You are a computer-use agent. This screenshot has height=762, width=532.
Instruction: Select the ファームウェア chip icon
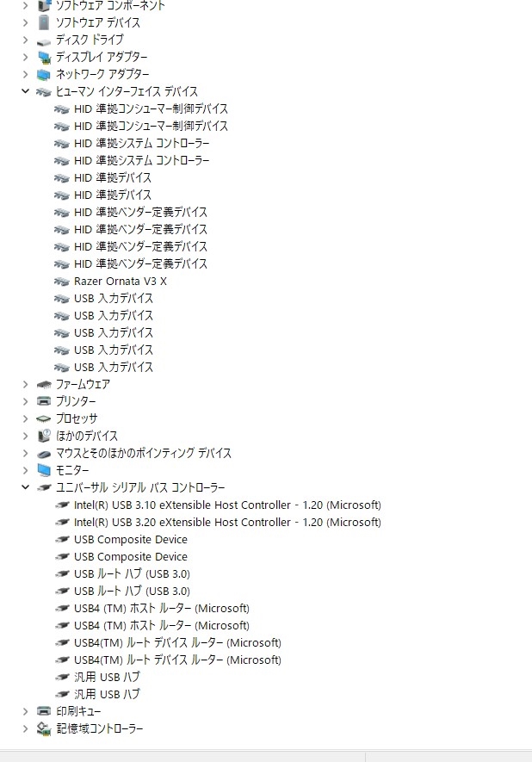coord(44,385)
